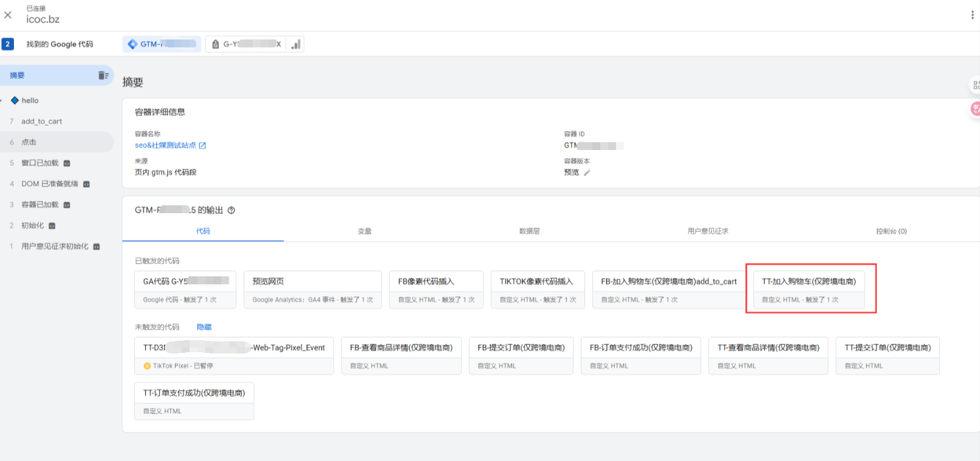The image size is (980, 461).
Task: Close the Tag Assistant debug session
Action: 8,15
